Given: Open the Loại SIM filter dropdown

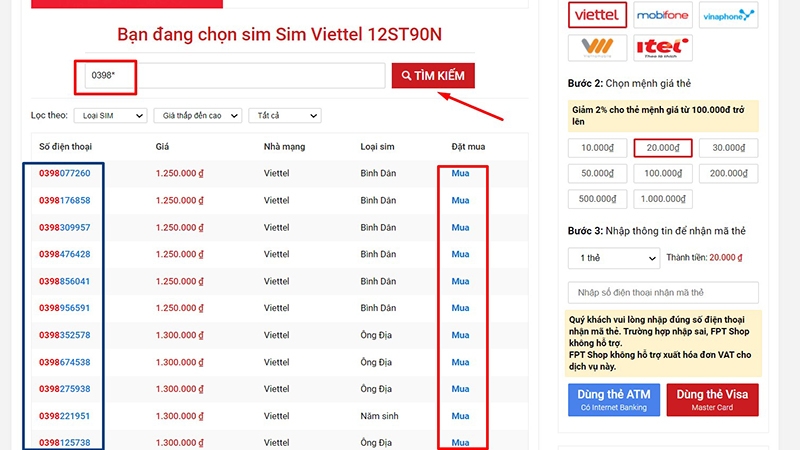Looking at the screenshot, I should tap(111, 116).
